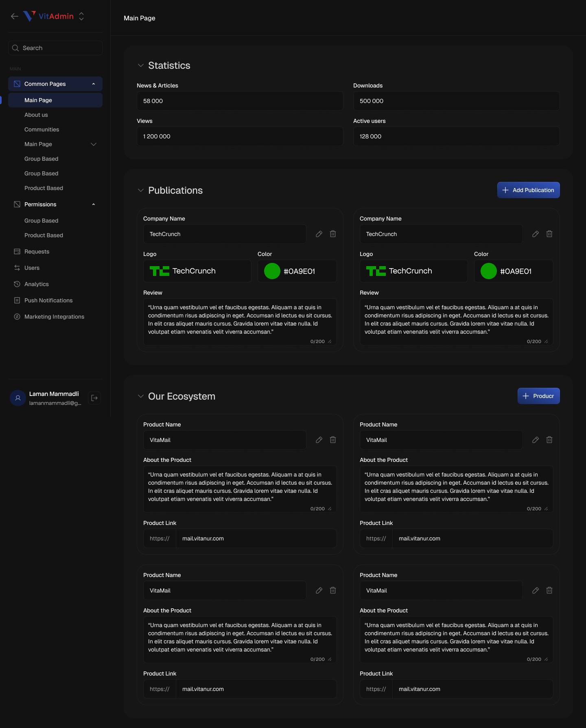
Task: Click the trash icon in the top-right Ecosystem card
Action: 549,440
